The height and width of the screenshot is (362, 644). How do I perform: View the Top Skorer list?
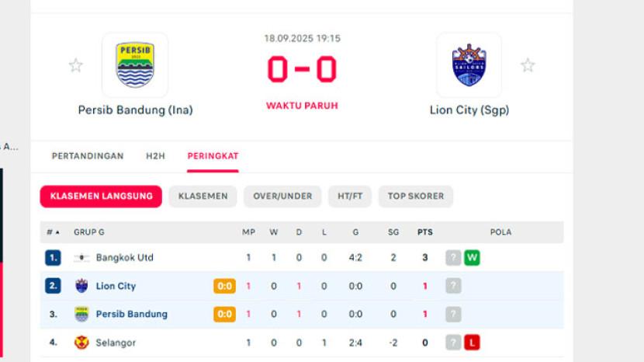coord(416,197)
